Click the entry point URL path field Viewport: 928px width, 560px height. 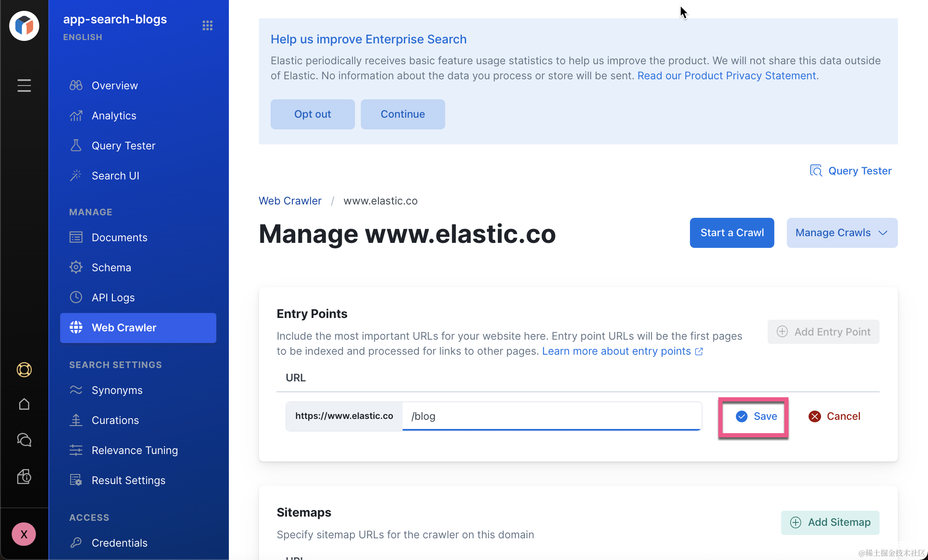pyautogui.click(x=551, y=416)
